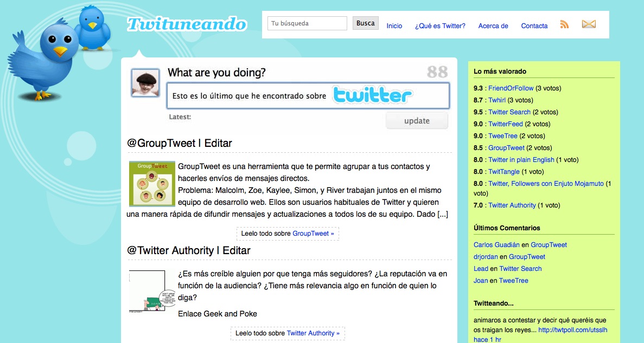
Task: Open GroupTweet rated 8.5 in sidebar
Action: click(506, 148)
